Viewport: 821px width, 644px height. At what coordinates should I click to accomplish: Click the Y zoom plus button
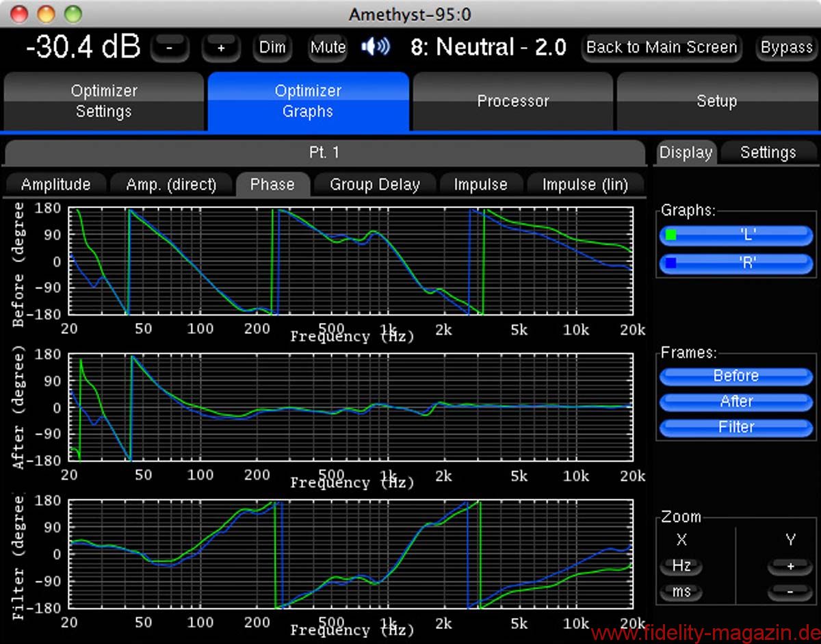[x=790, y=567]
